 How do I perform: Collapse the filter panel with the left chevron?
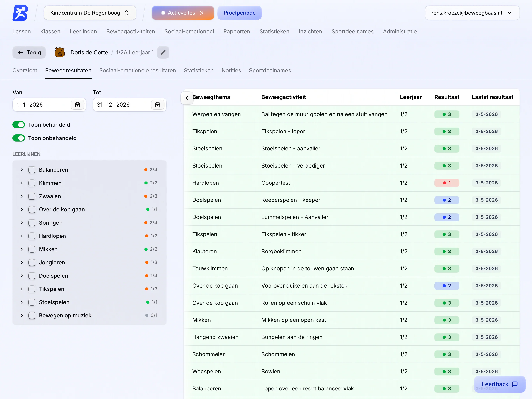pos(187,98)
